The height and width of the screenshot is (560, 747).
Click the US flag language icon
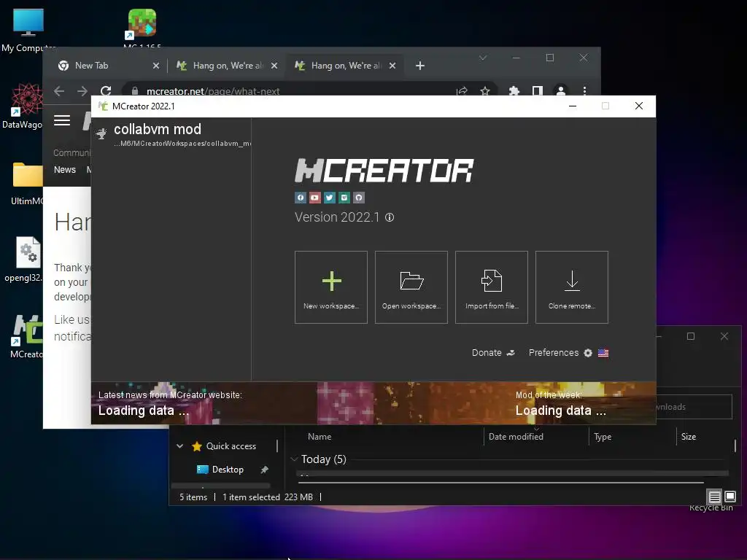[x=603, y=353]
